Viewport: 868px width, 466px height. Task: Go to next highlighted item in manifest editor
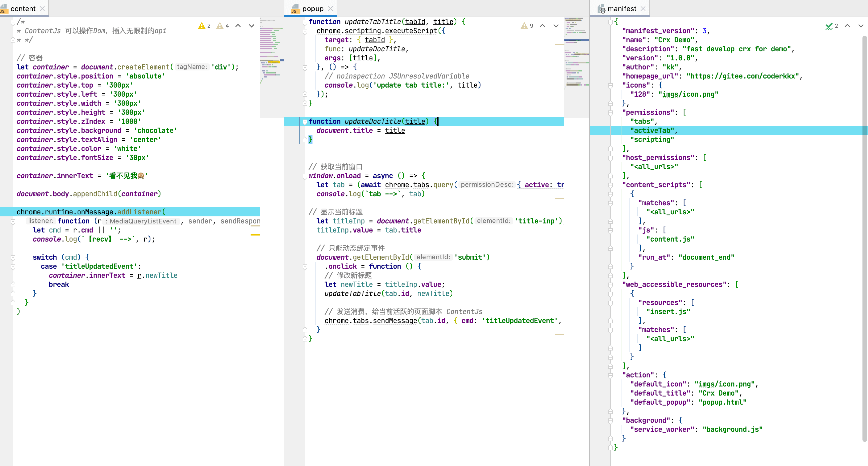[x=861, y=26]
